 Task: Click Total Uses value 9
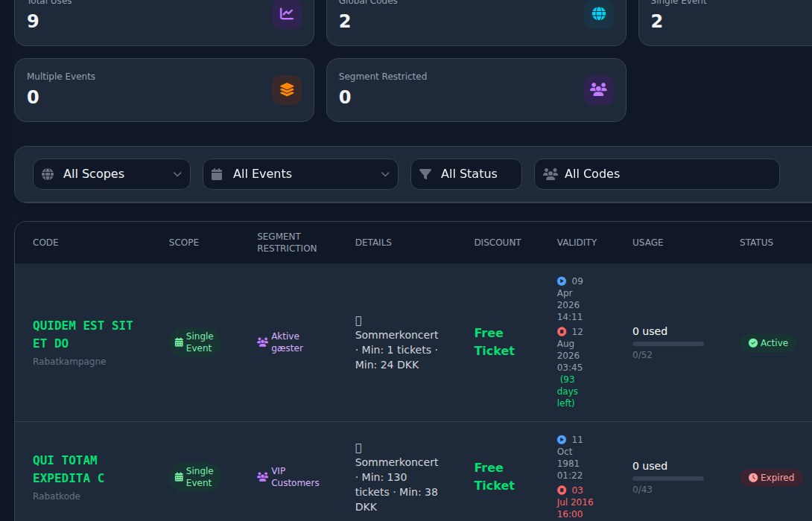[x=33, y=22]
